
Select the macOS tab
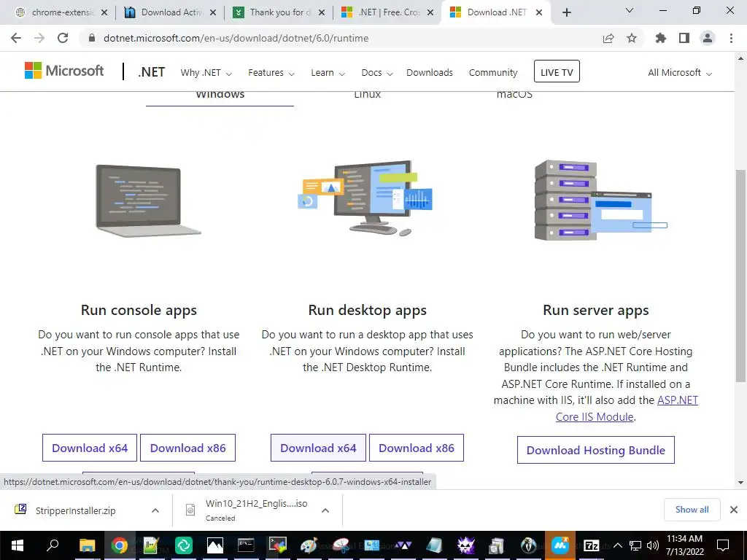click(x=514, y=95)
